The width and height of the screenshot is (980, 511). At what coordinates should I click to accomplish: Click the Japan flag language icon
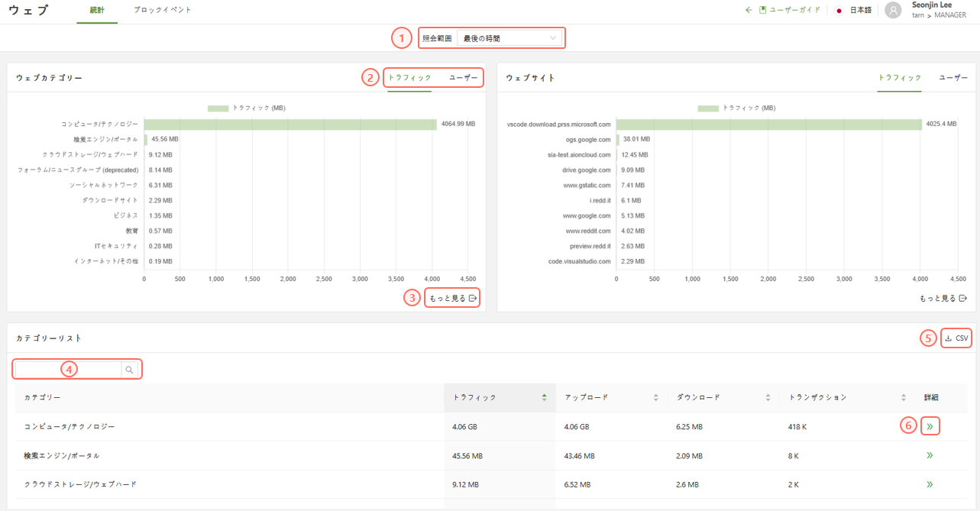[839, 11]
